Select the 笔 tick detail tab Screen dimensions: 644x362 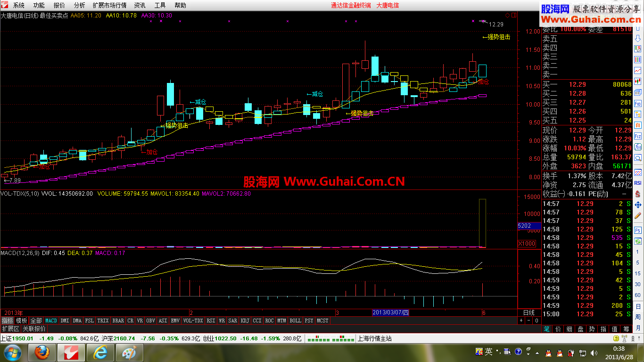coord(547,329)
